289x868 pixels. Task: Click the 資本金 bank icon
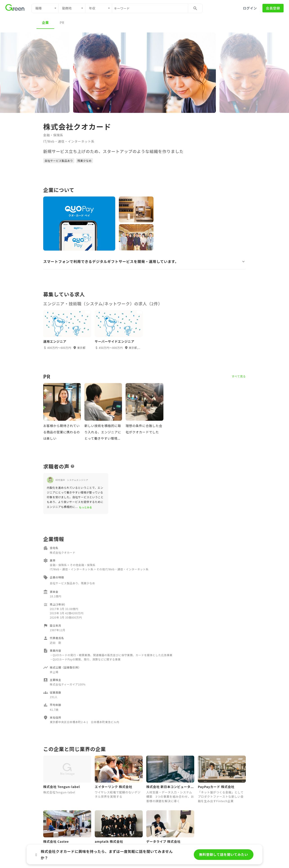click(x=45, y=592)
